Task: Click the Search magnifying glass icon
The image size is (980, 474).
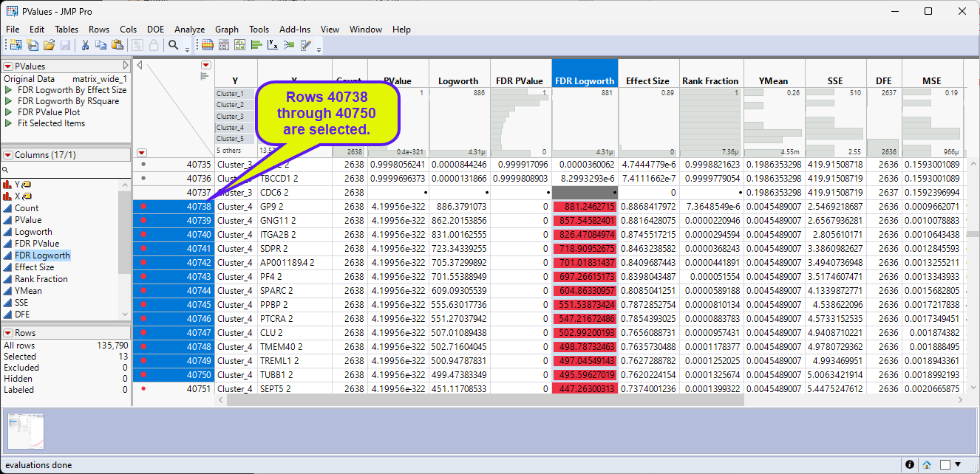Action: [173, 45]
